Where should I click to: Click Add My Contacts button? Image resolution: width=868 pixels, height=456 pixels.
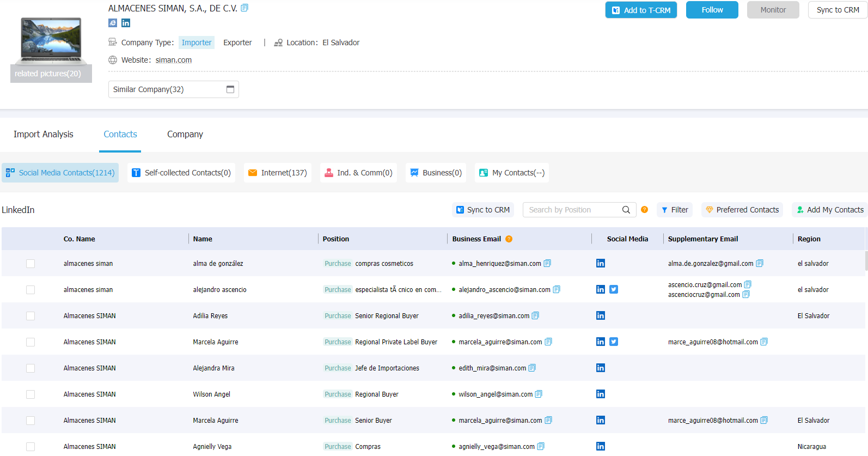point(830,210)
